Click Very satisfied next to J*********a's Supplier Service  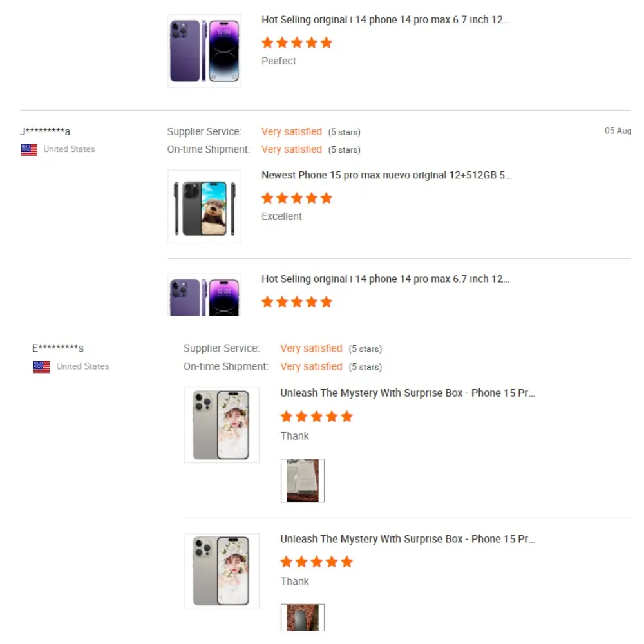[291, 131]
